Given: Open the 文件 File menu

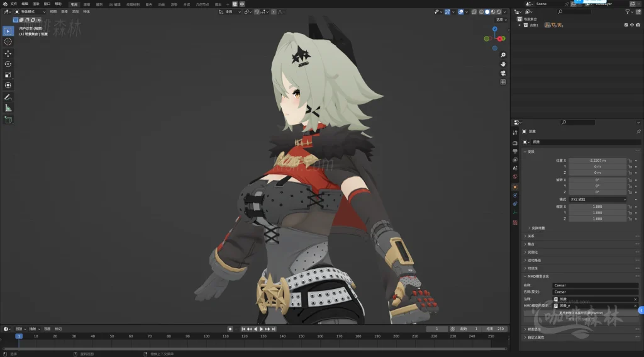Looking at the screenshot, I should [14, 4].
